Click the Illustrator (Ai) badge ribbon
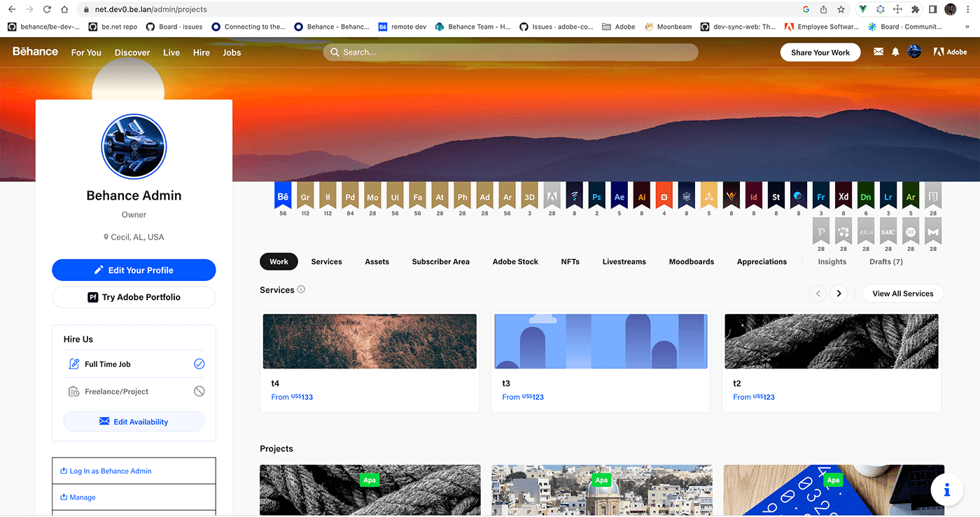The height and width of the screenshot is (517, 980). (641, 196)
